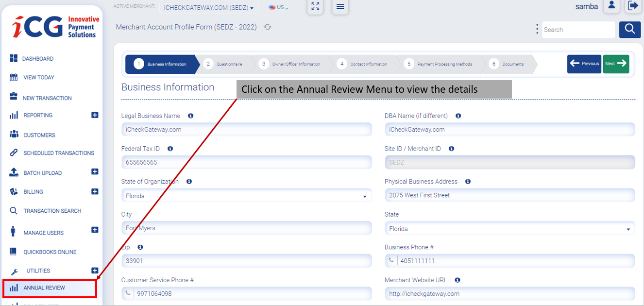The width and height of the screenshot is (644, 306).
Task: Click the Manage Users person icon
Action: pyautogui.click(x=13, y=231)
